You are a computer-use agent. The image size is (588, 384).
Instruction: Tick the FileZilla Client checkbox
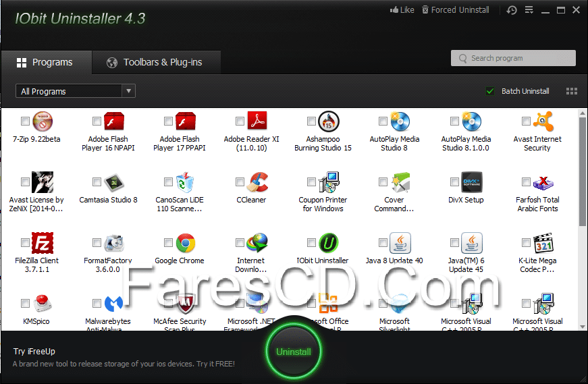[25, 243]
